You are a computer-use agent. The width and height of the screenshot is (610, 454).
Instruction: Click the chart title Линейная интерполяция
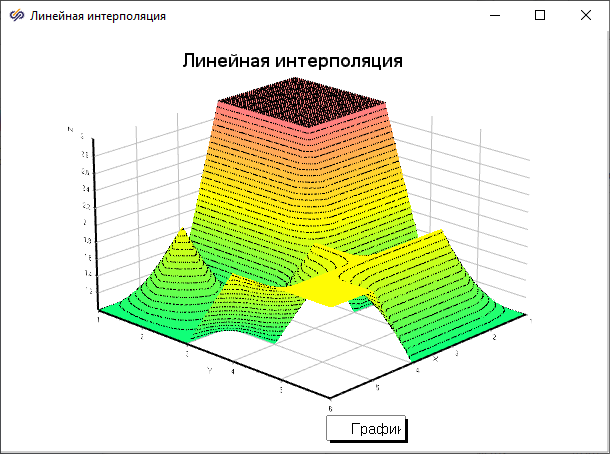[x=292, y=61]
